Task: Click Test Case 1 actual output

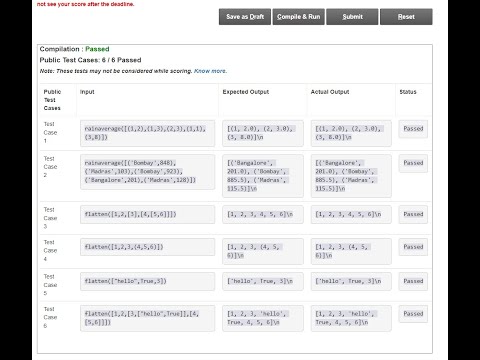Action: pos(351,133)
